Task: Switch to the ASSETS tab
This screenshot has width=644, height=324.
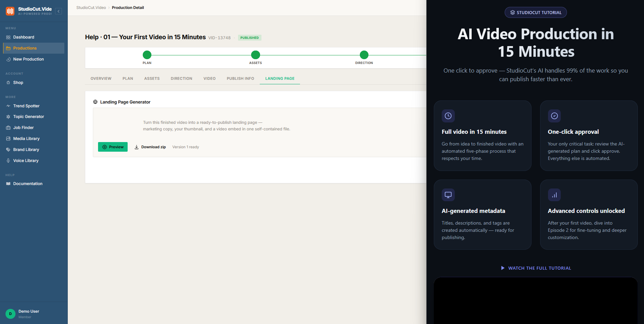Action: pos(152,78)
